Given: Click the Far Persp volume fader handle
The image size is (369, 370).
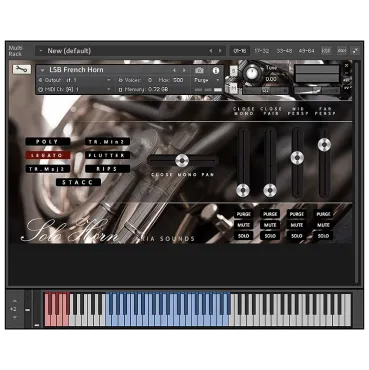Looking at the screenshot, I should point(324,145).
